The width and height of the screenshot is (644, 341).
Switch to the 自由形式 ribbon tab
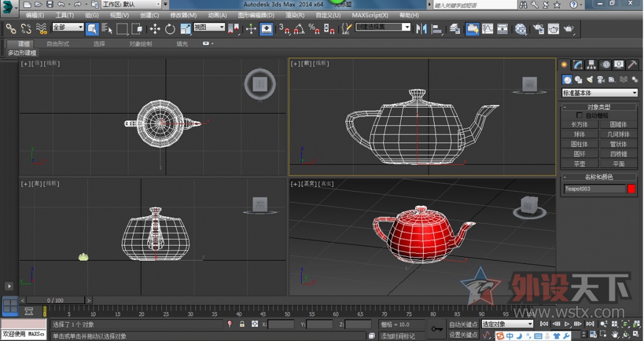pyautogui.click(x=58, y=44)
